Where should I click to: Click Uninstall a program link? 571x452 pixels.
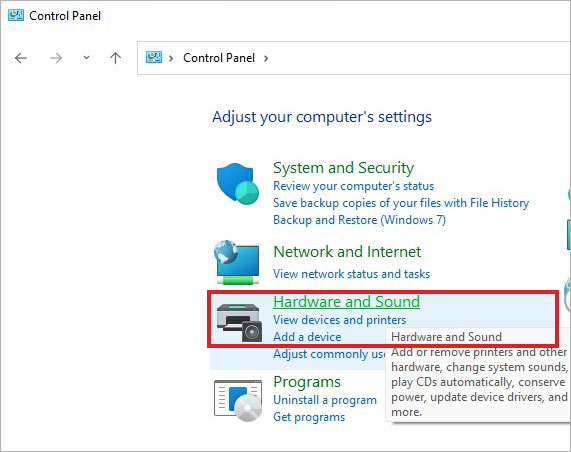(x=325, y=400)
